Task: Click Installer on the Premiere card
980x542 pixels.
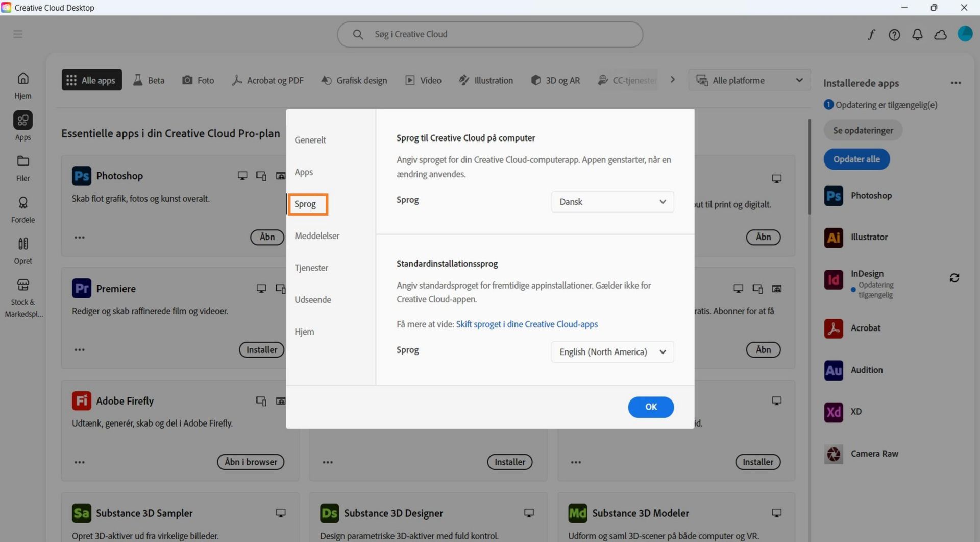Action: [x=261, y=350]
